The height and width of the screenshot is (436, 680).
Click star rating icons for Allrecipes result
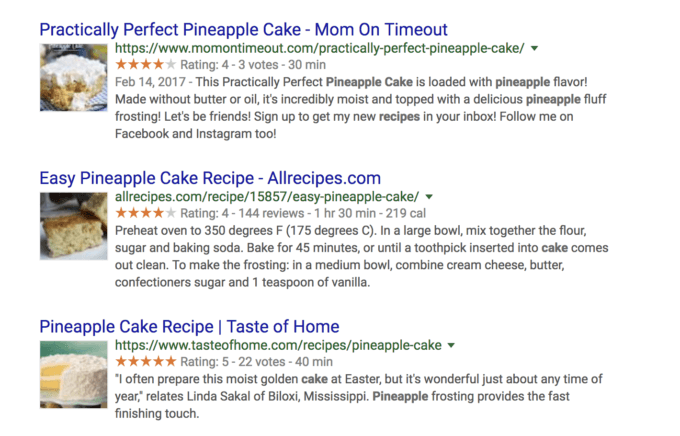click(146, 213)
